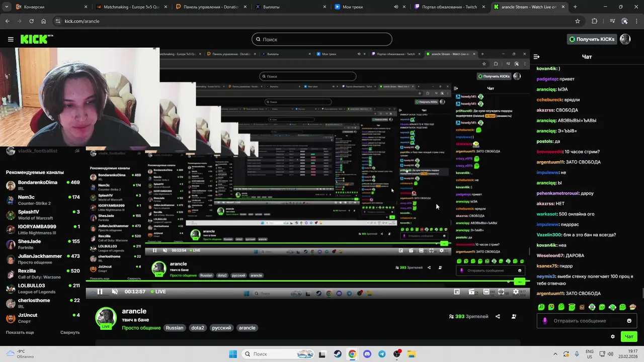The height and width of the screenshot is (362, 644).
Task: Insert the first green quick emote
Action: tap(541, 307)
